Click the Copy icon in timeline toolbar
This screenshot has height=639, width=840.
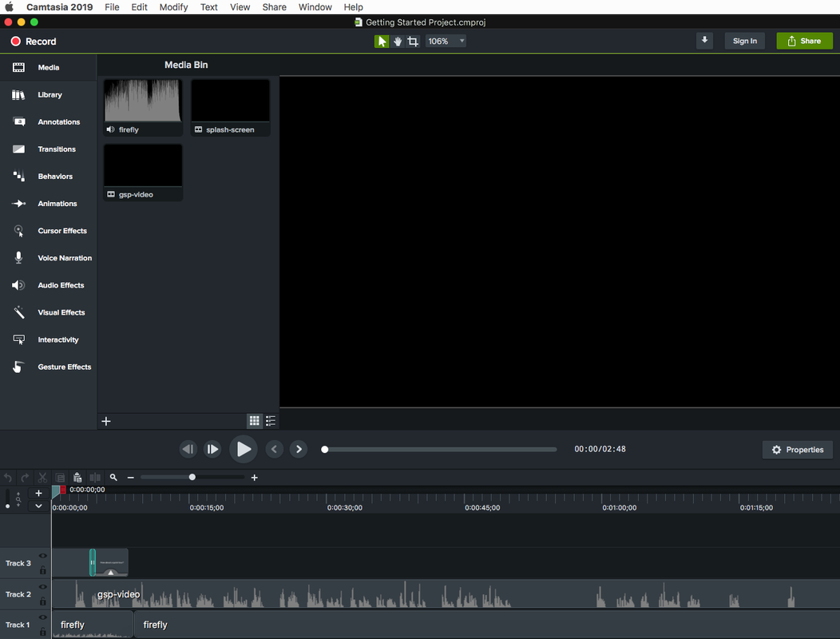(x=60, y=478)
